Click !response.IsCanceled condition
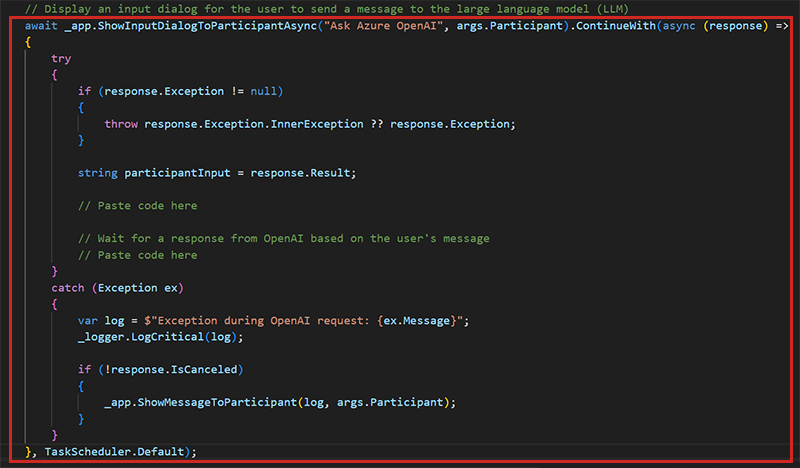This screenshot has height=468, width=800. pyautogui.click(x=171, y=370)
